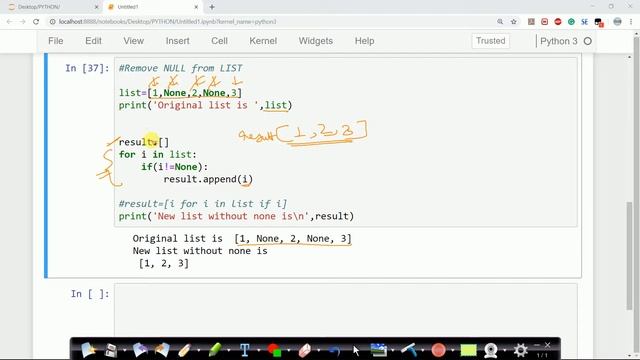Open the Edit menu
640x360 pixels.
pos(93,41)
